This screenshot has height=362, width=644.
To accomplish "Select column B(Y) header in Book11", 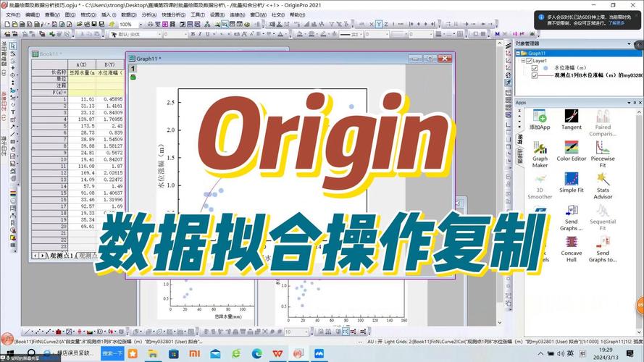I will [x=109, y=65].
